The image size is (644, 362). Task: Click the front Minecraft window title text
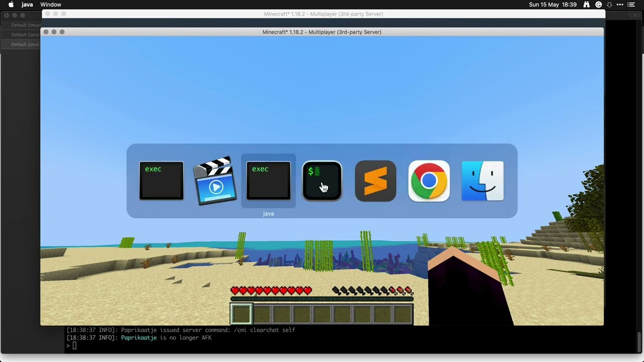click(x=322, y=32)
